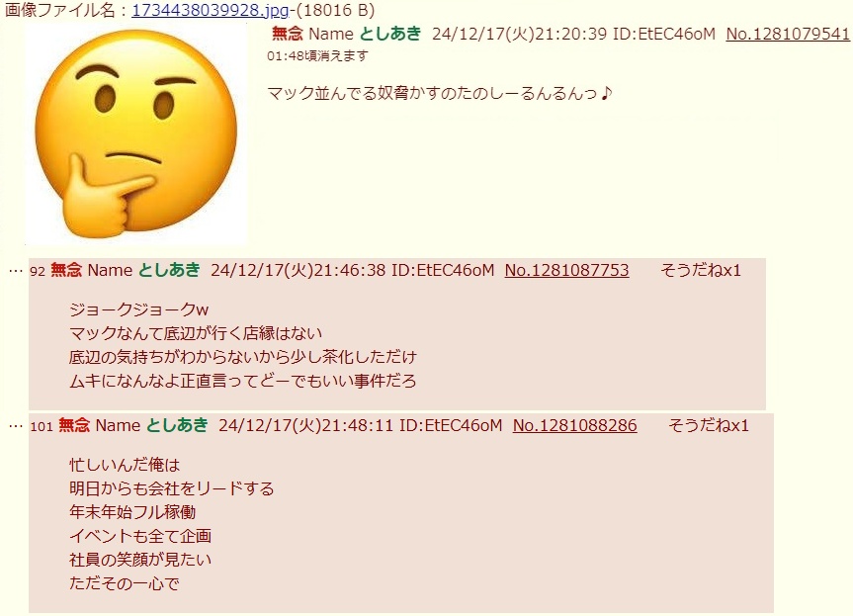Viewport: 853px width, 616px height.
Task: Click reply index number 92
Action: 38,271
